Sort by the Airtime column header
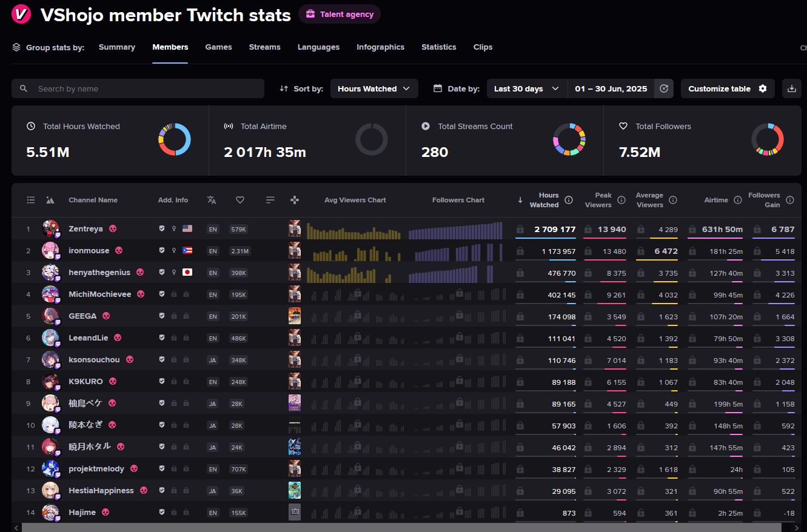This screenshot has height=532, width=807. tap(716, 200)
